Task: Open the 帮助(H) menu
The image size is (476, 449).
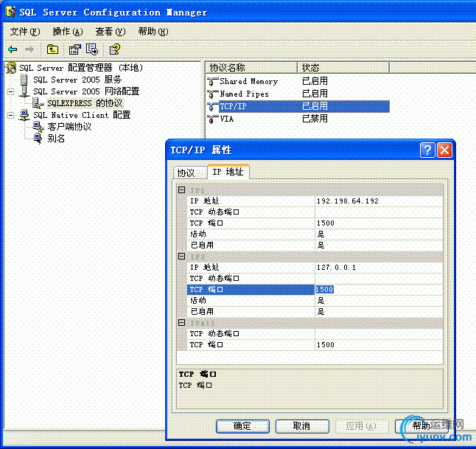Action: (153, 31)
